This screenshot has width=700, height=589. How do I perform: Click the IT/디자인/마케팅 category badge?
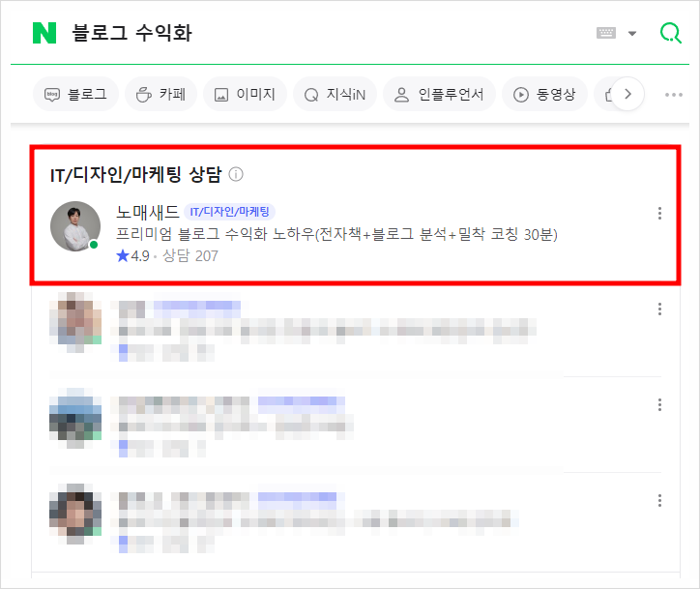point(229,212)
